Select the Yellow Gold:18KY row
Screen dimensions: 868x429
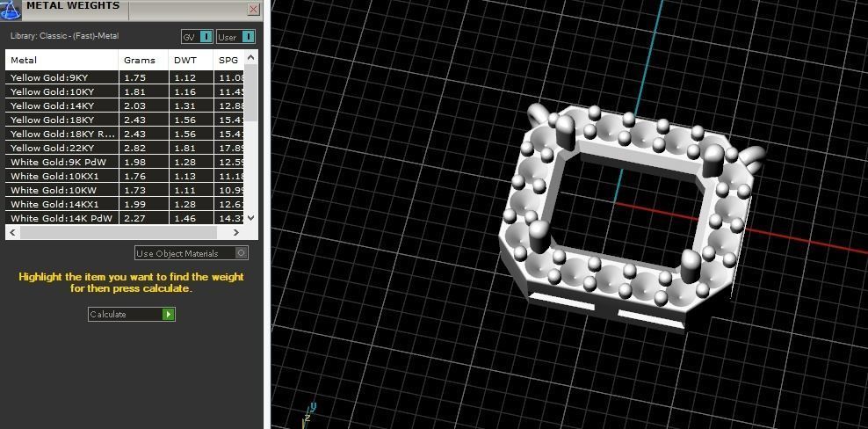[125, 120]
